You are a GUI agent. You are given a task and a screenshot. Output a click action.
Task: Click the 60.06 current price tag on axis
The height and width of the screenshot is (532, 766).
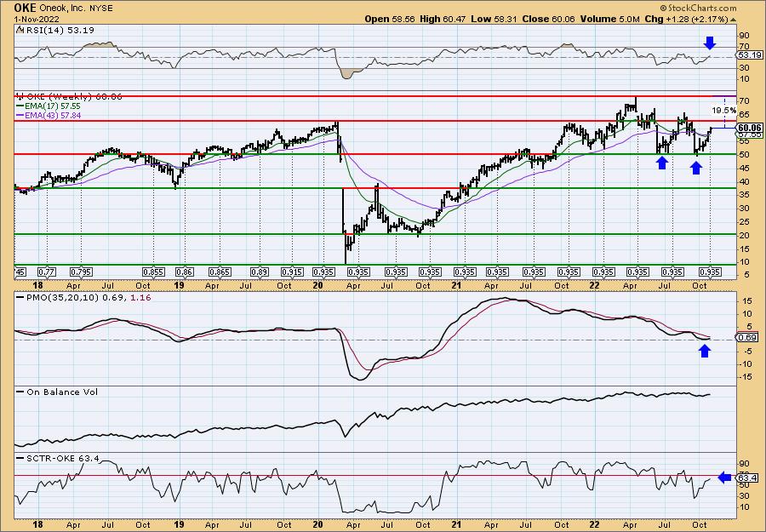749,128
